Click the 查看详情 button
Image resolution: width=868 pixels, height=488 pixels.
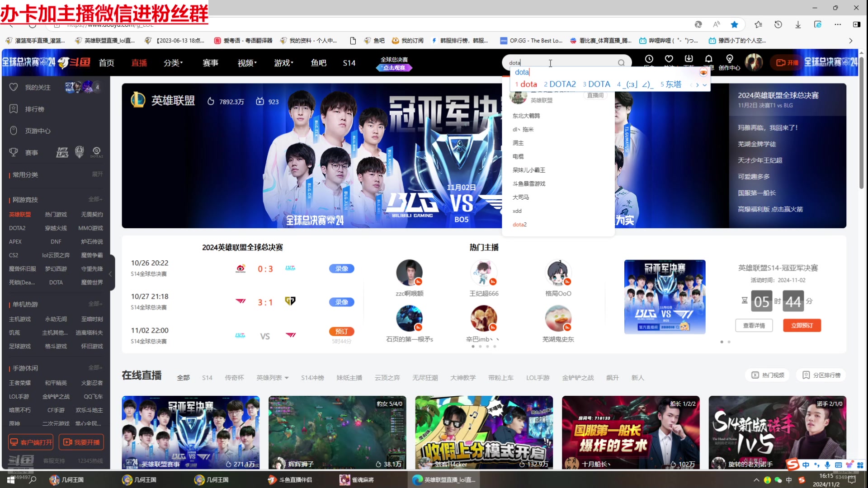754,325
